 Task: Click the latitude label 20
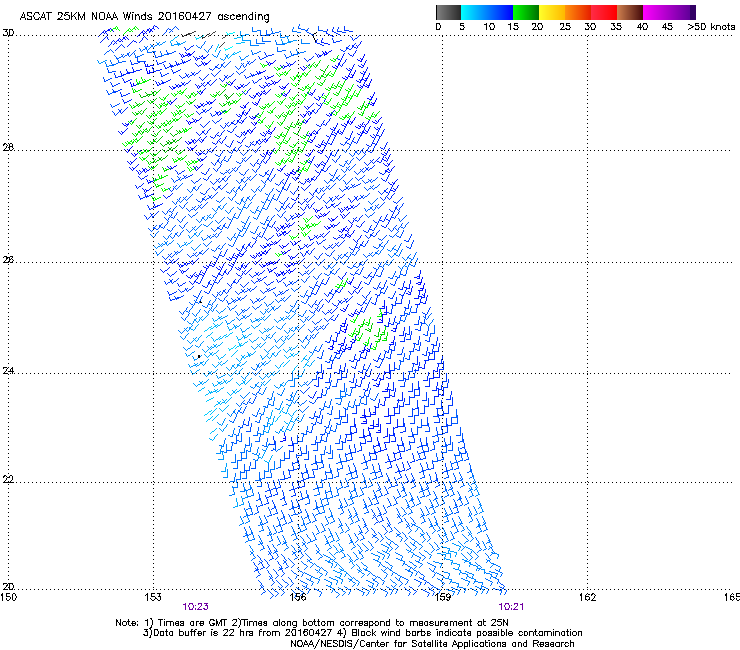point(8,587)
